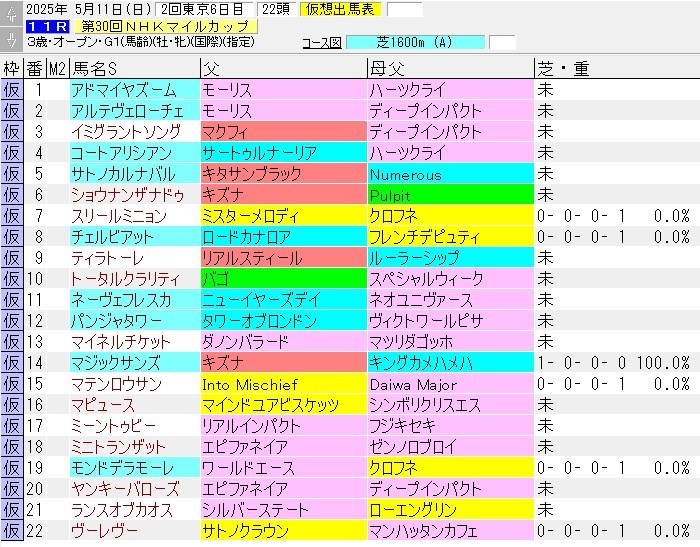
Task: Select horse マイネルチケット
Action: (135, 342)
